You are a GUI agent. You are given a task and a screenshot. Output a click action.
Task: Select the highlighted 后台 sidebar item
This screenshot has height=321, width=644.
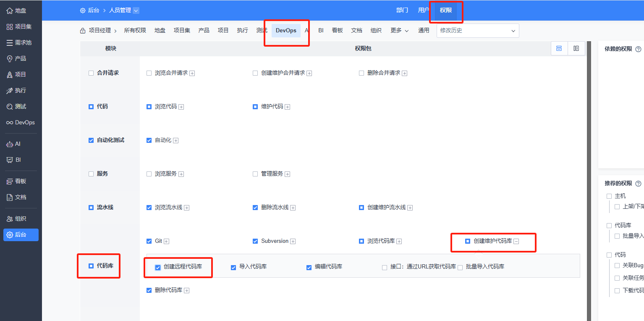point(21,234)
